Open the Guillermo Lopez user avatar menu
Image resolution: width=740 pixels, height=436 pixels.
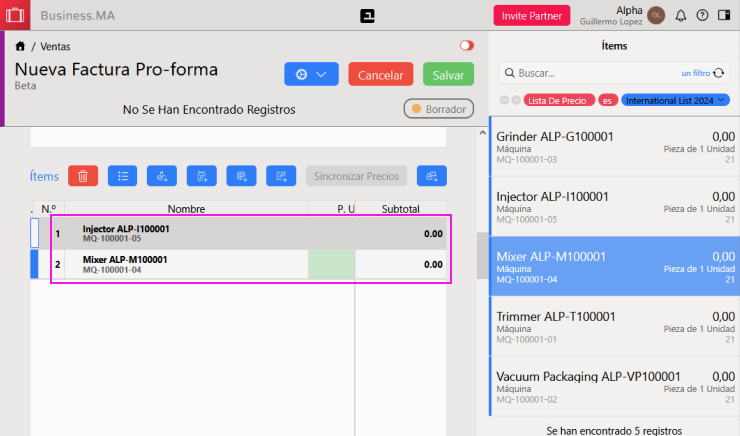[x=656, y=16]
